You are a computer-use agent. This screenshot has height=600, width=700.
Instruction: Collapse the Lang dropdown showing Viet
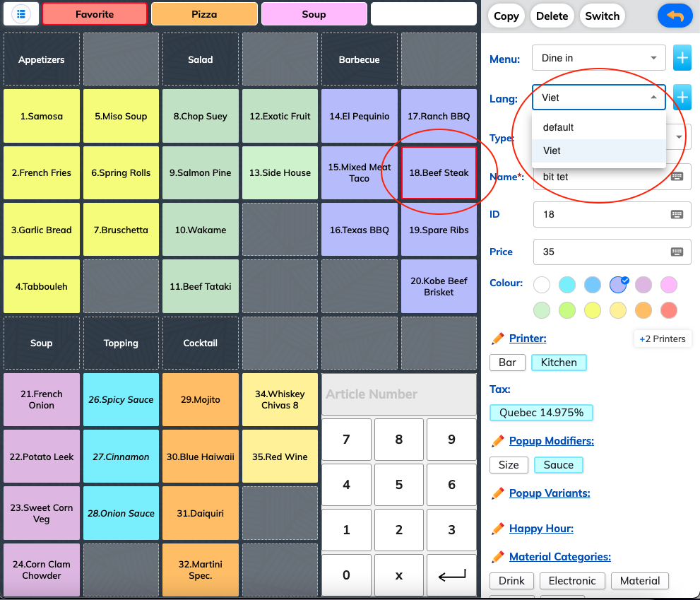599,98
